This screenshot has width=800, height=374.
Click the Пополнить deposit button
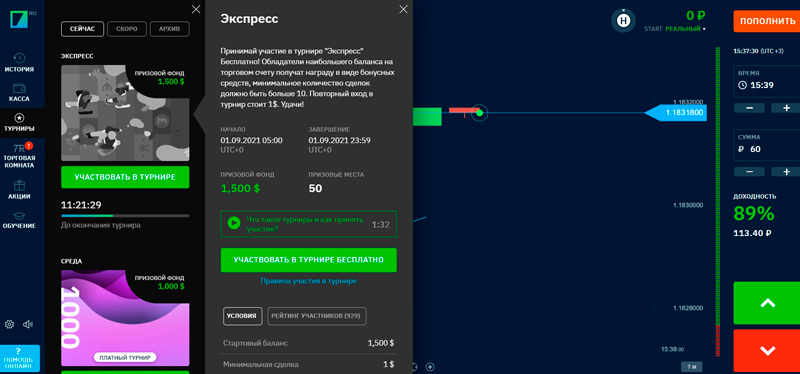click(x=767, y=21)
